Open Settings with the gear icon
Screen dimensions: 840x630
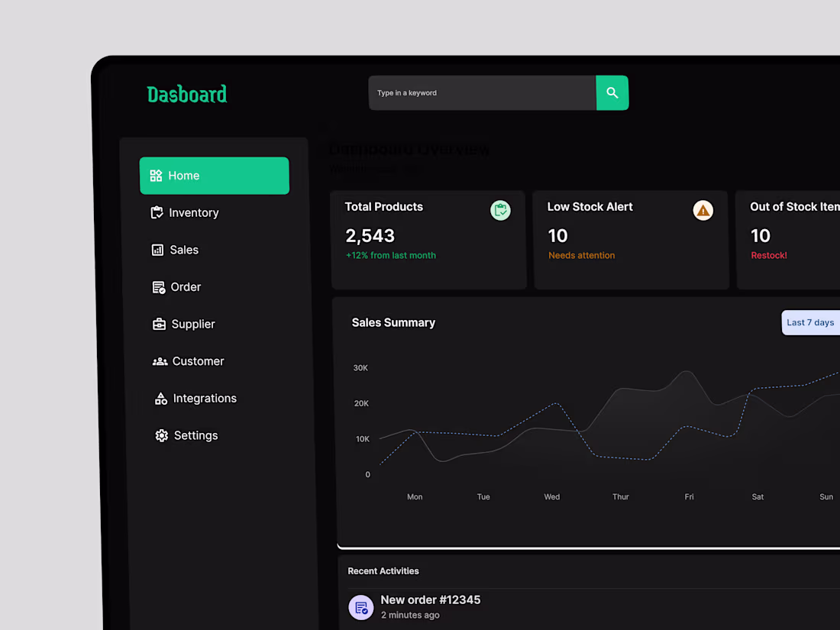click(161, 435)
